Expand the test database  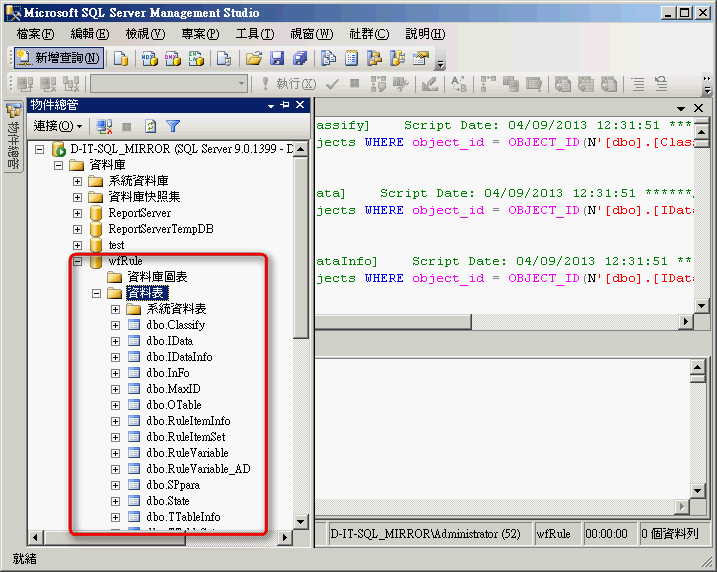77,245
